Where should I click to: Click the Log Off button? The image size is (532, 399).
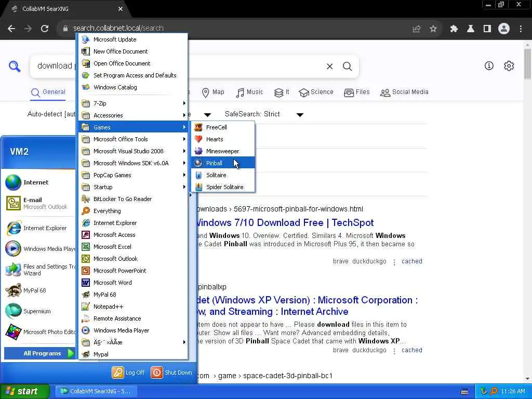coord(128,373)
